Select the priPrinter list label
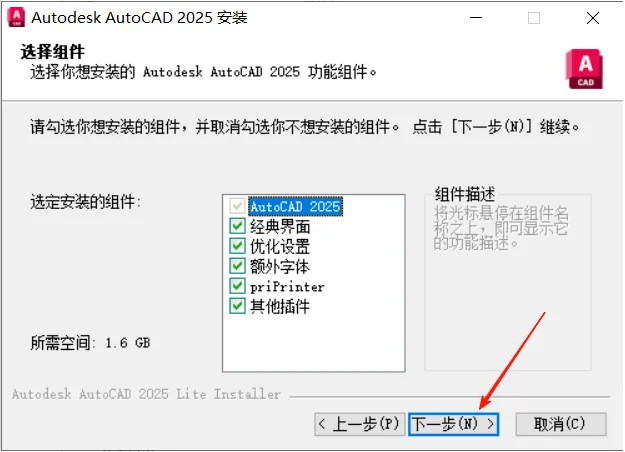Image resolution: width=625 pixels, height=452 pixels. (287, 287)
